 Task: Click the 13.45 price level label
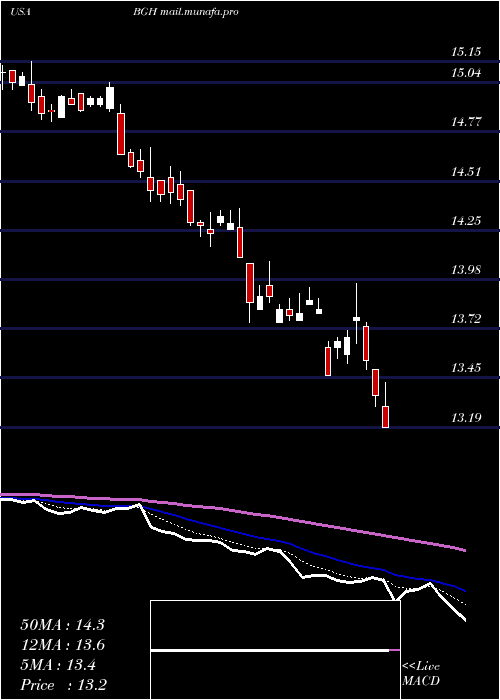coord(466,368)
